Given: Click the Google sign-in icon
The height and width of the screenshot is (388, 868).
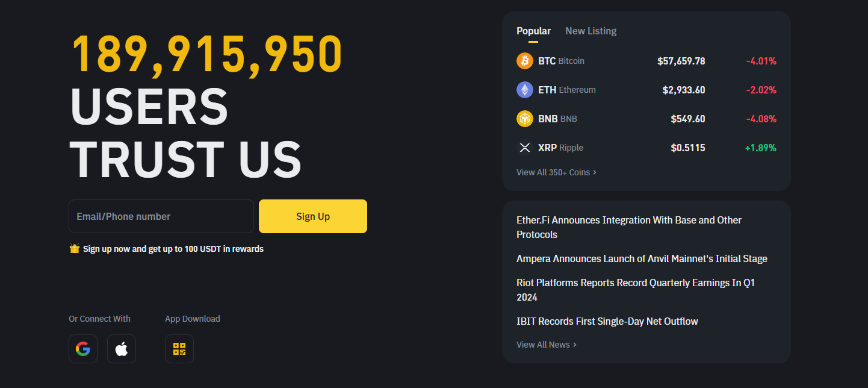Looking at the screenshot, I should (83, 349).
